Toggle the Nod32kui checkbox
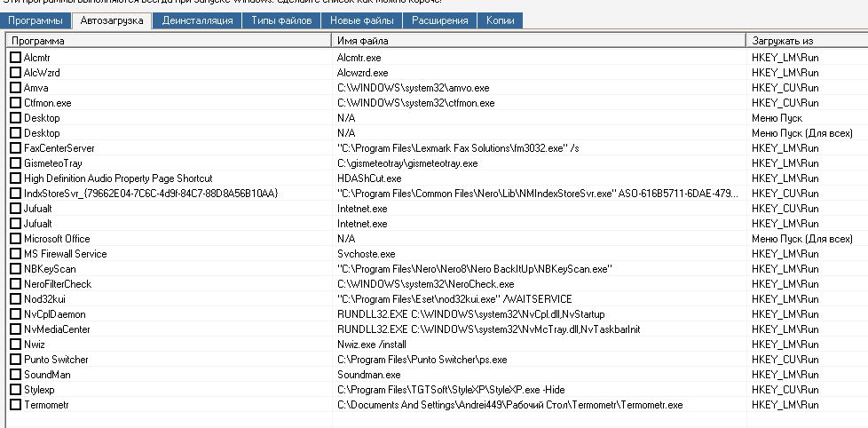 15,299
